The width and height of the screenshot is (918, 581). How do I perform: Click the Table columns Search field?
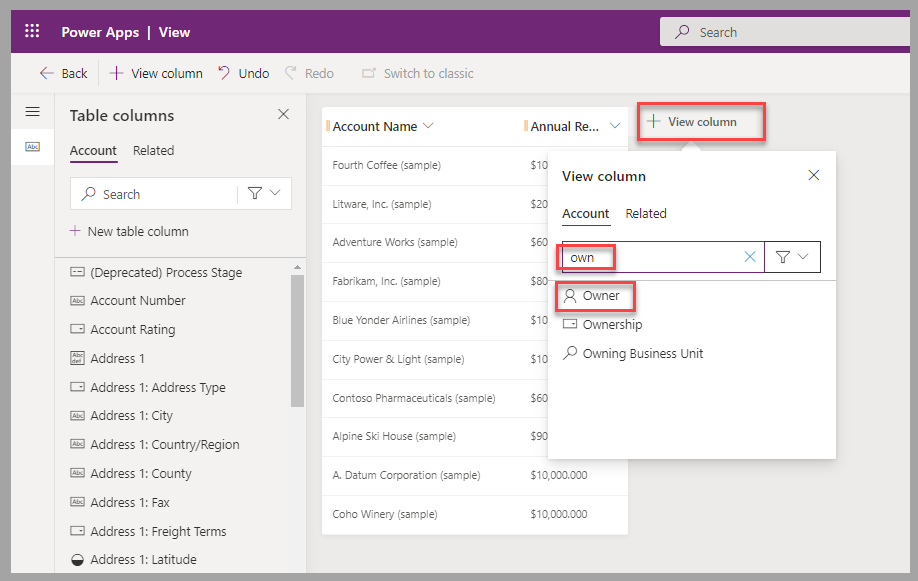click(154, 194)
